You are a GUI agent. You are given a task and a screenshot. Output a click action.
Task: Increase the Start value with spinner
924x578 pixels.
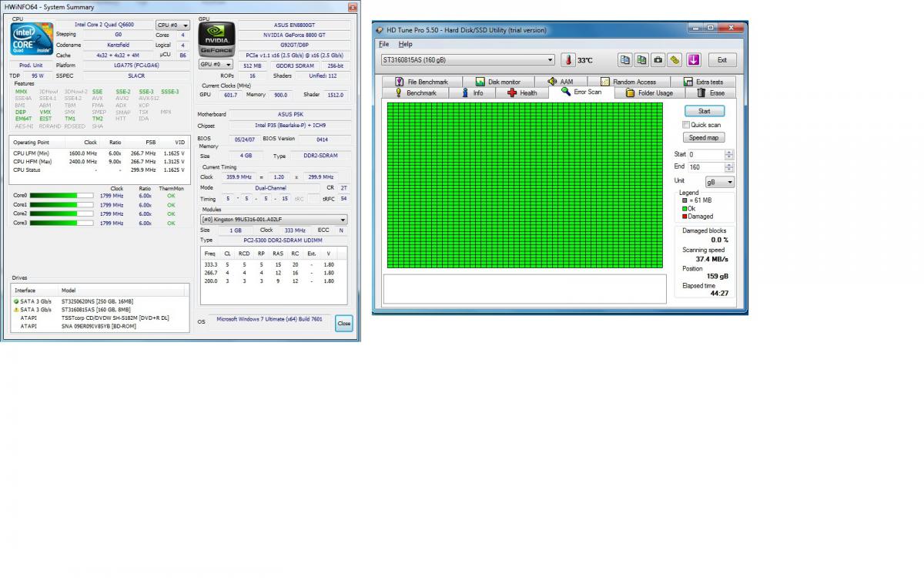tap(728, 153)
